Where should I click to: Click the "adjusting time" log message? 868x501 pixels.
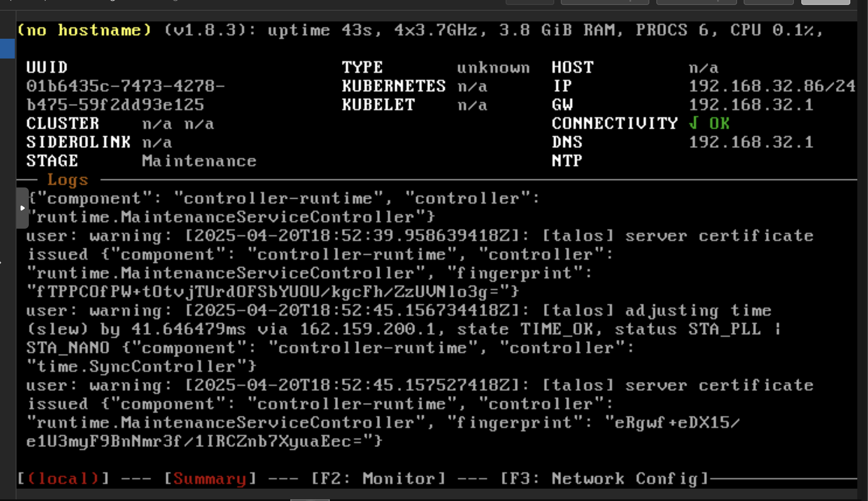(x=698, y=310)
